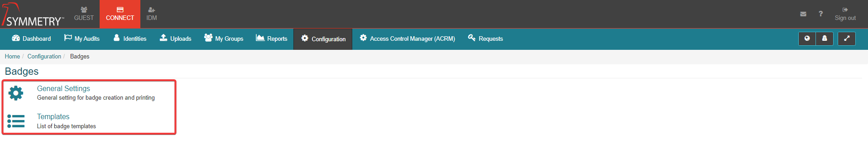Go to Configuration via breadcrumb
This screenshot has width=868, height=164.
44,56
